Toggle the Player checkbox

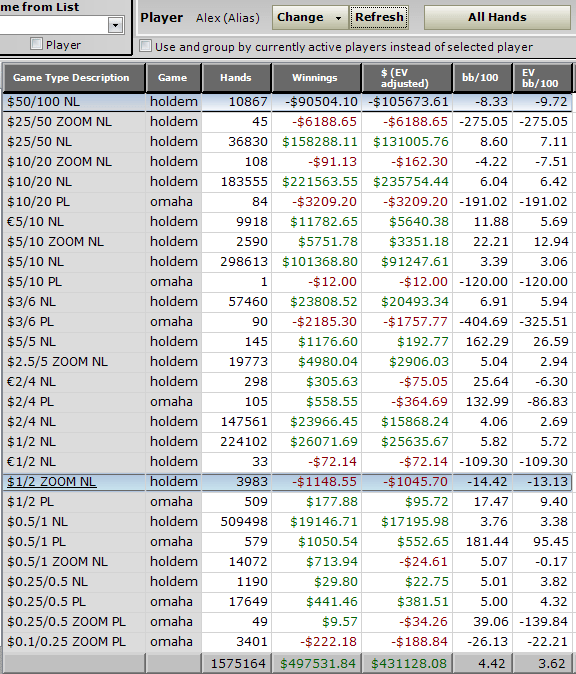coord(37,44)
